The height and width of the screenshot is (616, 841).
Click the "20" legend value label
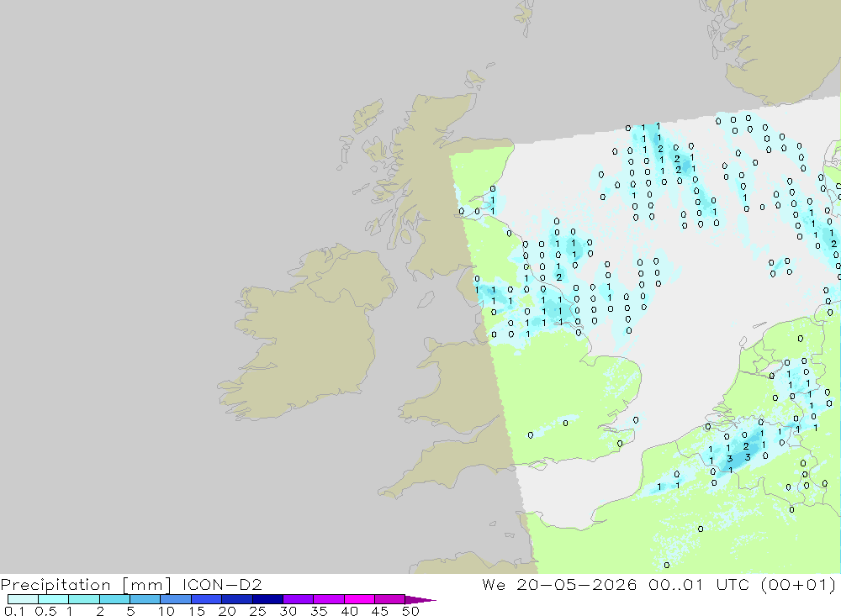[227, 611]
